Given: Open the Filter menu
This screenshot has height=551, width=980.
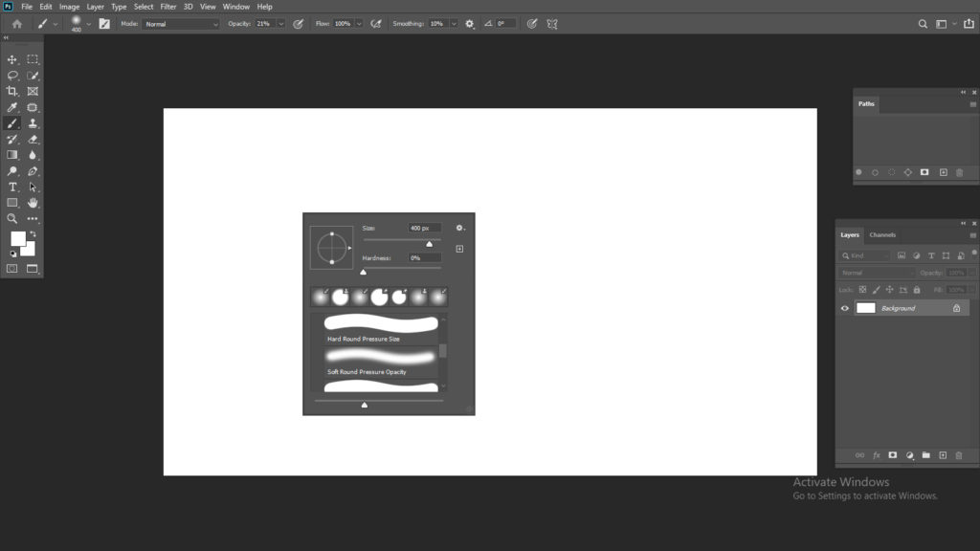Looking at the screenshot, I should tap(168, 7).
